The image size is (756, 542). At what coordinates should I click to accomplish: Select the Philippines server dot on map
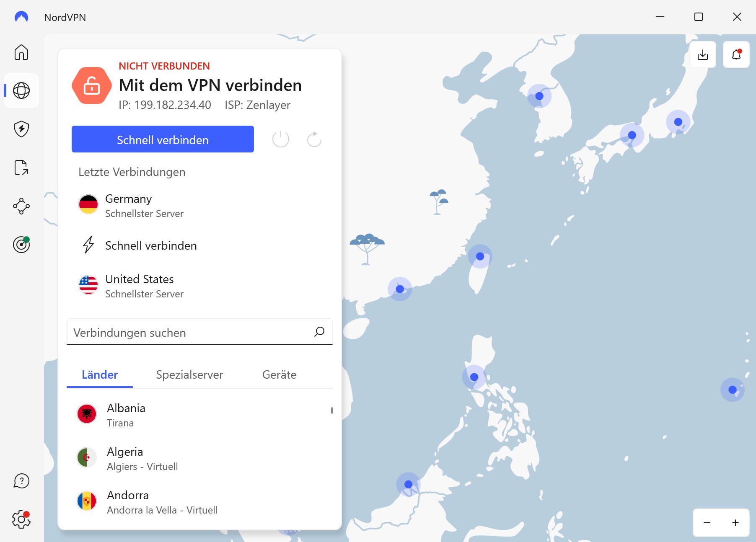click(474, 377)
